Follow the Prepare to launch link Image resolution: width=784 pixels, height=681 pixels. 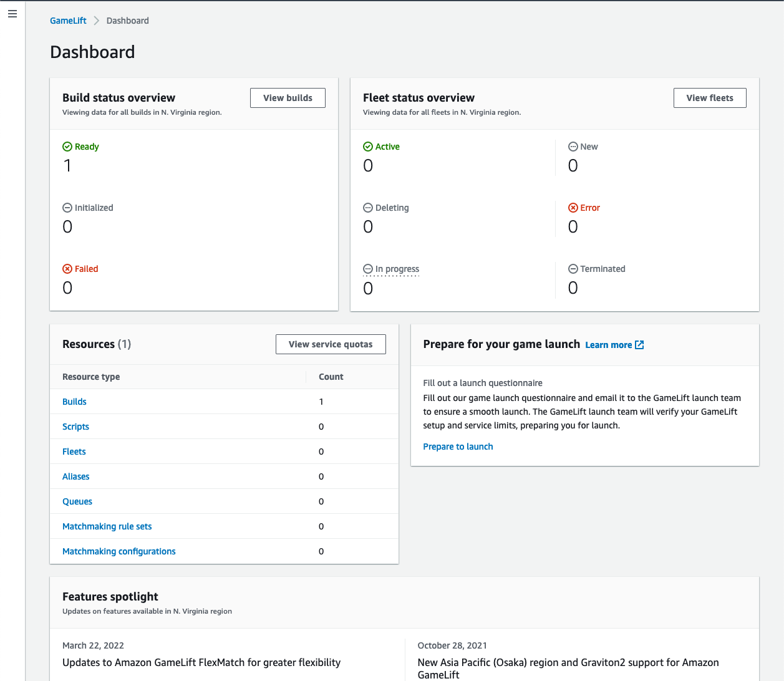458,447
